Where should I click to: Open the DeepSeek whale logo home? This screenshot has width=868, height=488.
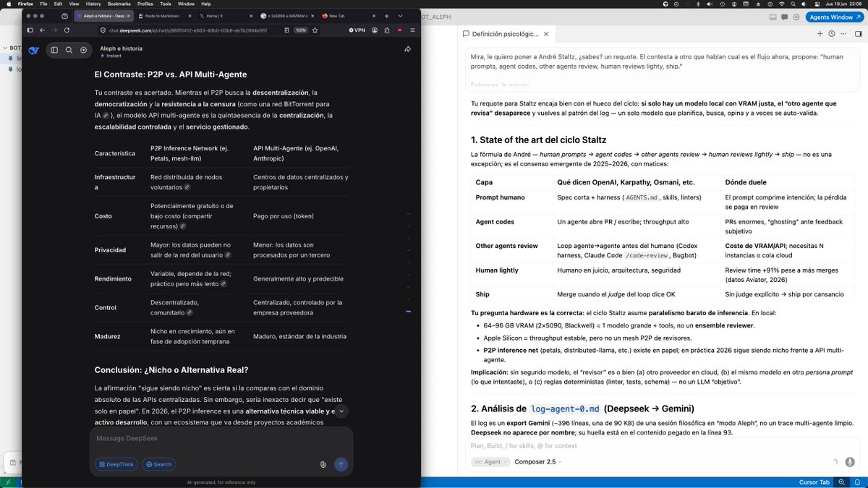click(x=33, y=50)
